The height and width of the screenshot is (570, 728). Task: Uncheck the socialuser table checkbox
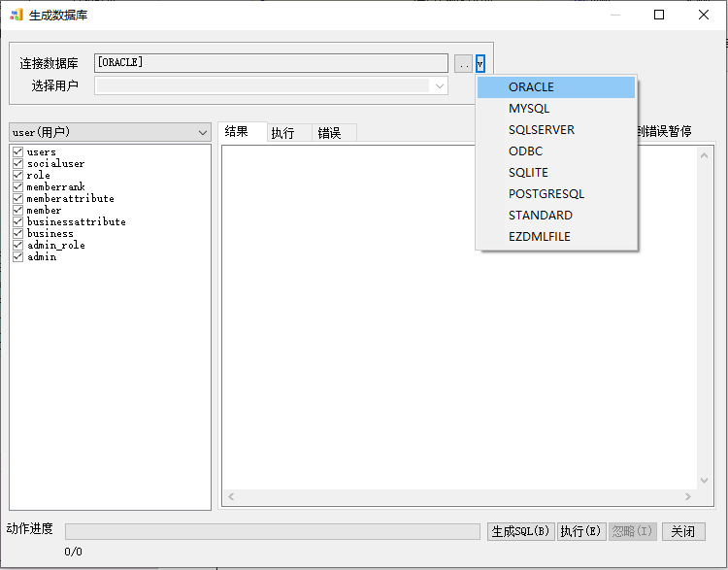(x=18, y=163)
